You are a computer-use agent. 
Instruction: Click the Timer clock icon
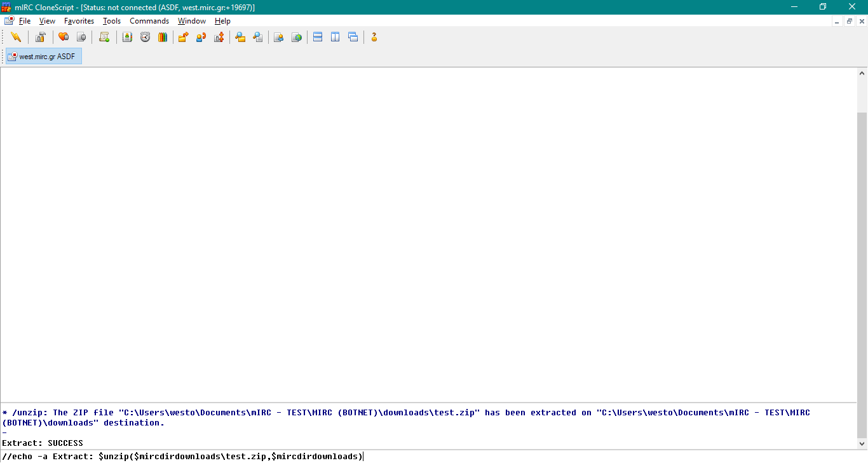tap(145, 38)
